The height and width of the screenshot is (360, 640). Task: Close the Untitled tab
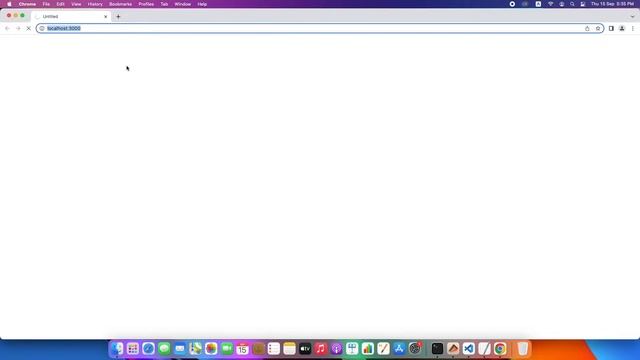(105, 17)
